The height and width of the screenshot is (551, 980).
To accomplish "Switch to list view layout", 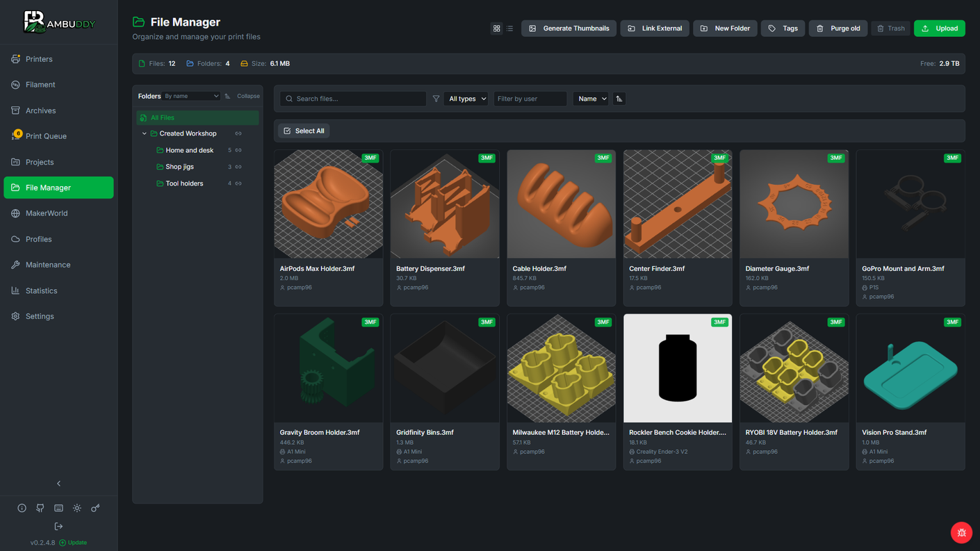I will 509,28.
